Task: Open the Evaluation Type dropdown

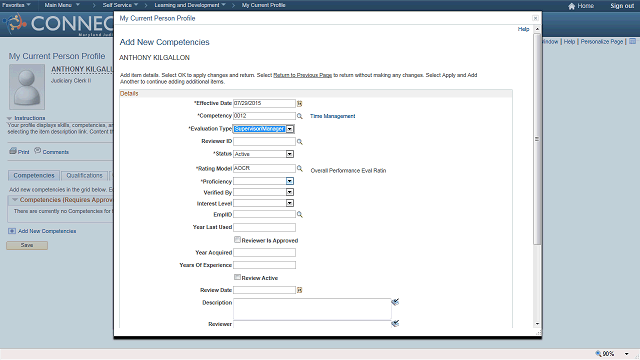Action: coord(289,129)
